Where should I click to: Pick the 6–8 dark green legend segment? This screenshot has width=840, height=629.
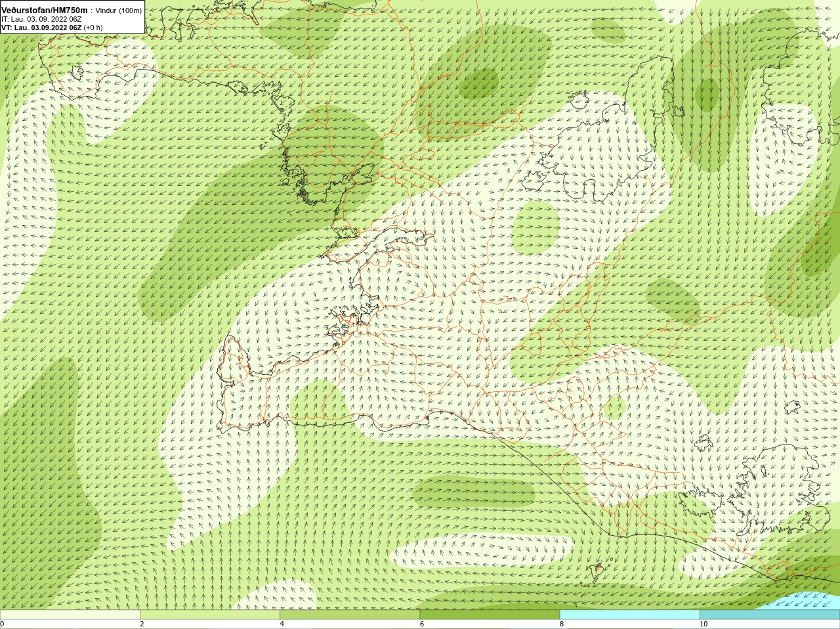coord(490,615)
